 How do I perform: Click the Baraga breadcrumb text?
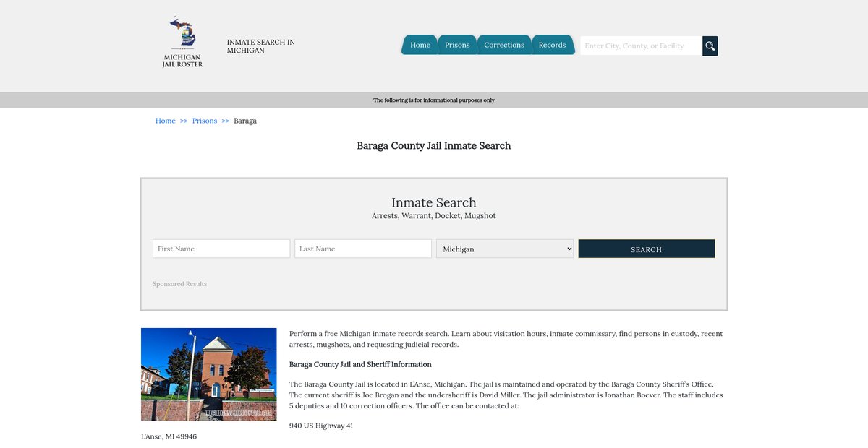(x=245, y=121)
